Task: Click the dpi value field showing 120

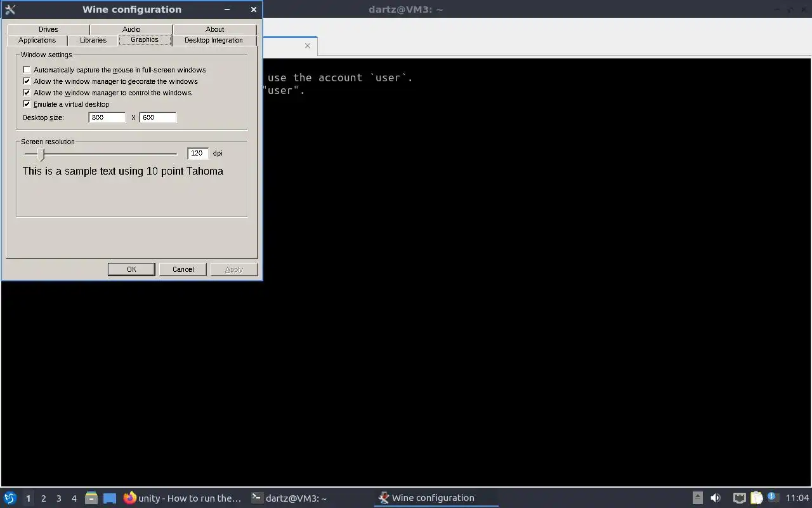Action: 199,153
